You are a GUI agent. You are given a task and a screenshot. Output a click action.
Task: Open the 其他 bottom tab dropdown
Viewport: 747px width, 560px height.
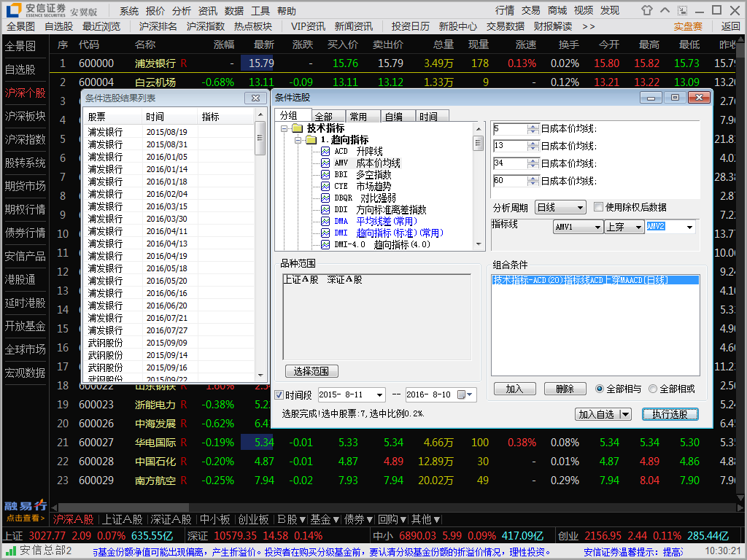(437, 519)
